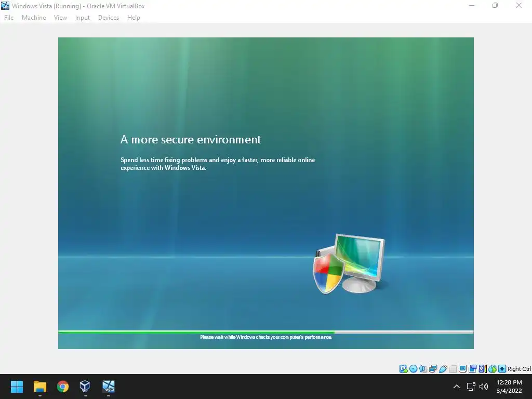Click the green setup progress bar

265,332
